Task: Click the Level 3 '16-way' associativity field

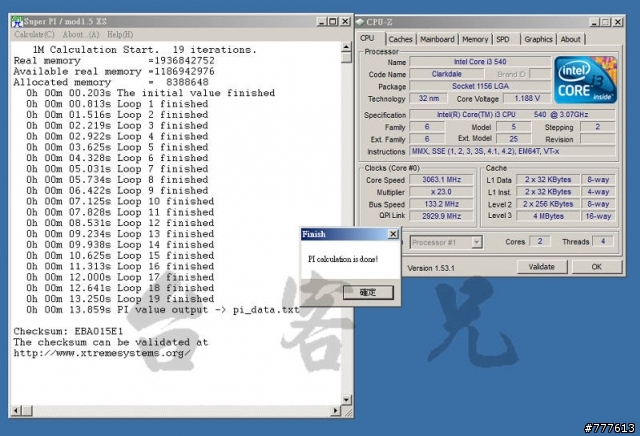Action: 598,216
